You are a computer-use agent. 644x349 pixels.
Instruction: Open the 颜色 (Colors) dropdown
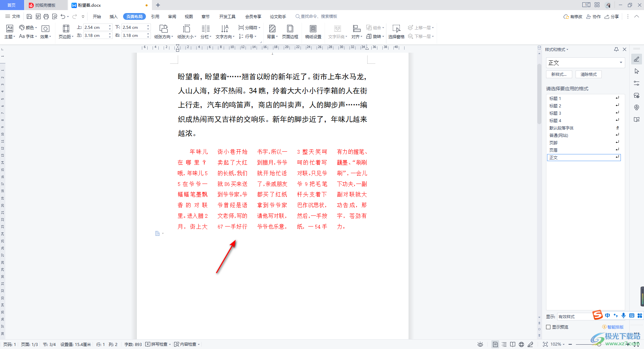point(28,28)
